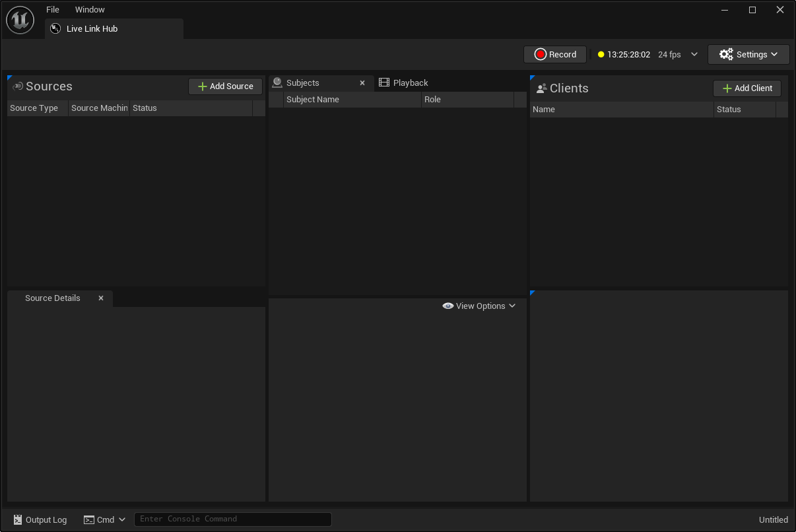Focus the Enter Console Command field
The image size is (796, 532).
(x=232, y=519)
